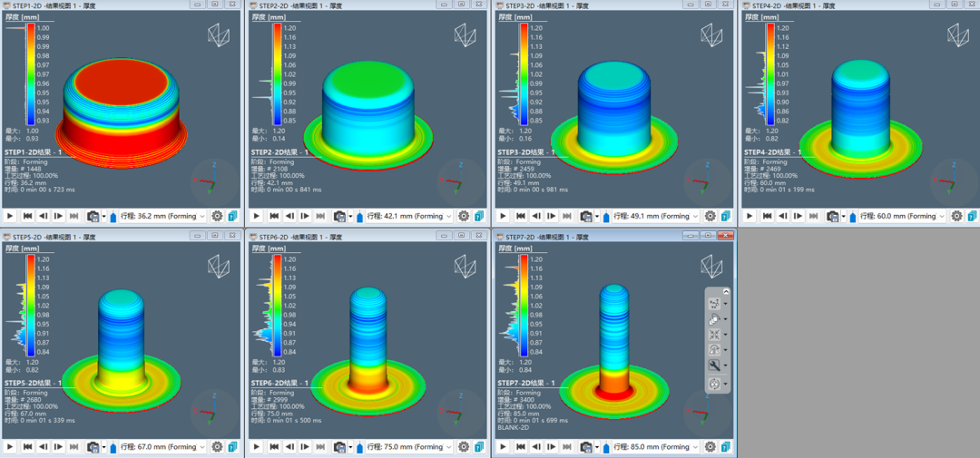Screen dimensions: 980x458
Task: Play the animation in the STEP6-2D window
Action: pyautogui.click(x=256, y=447)
